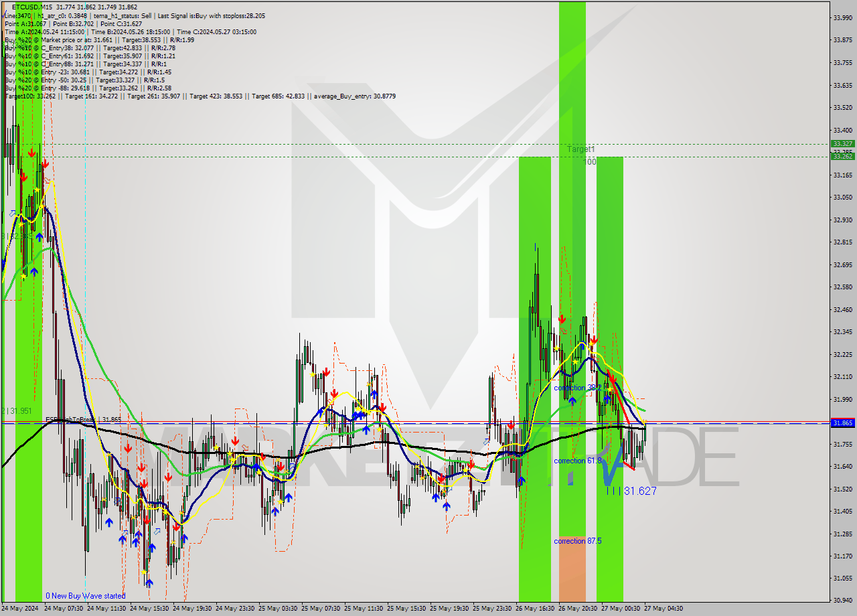The image size is (857, 616).
Task: Select the 'C_Entry38: 32.077' line
Action: click(x=90, y=48)
